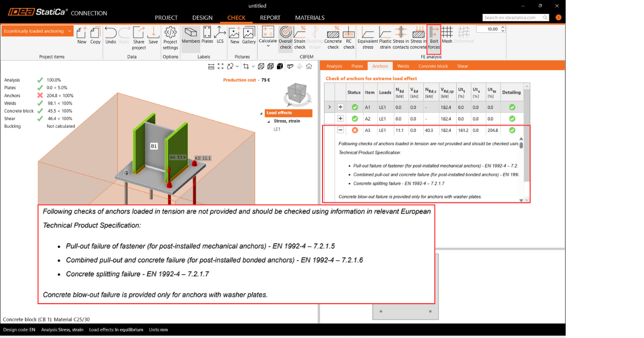The width and height of the screenshot is (644, 338).
Task: Open Project settings
Action: tap(170, 38)
